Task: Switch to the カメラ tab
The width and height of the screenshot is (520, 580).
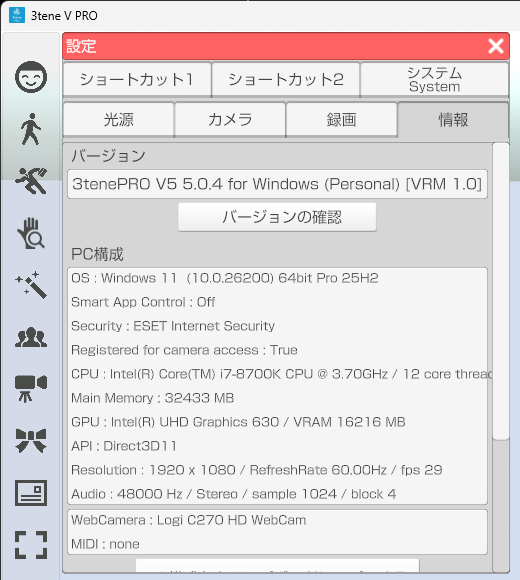Action: tap(230, 119)
